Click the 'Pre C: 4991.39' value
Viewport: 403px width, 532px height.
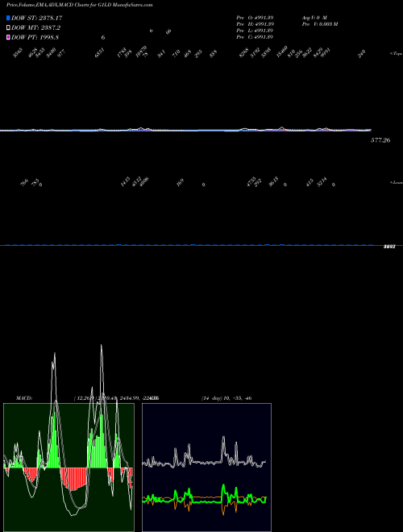pyautogui.click(x=255, y=37)
